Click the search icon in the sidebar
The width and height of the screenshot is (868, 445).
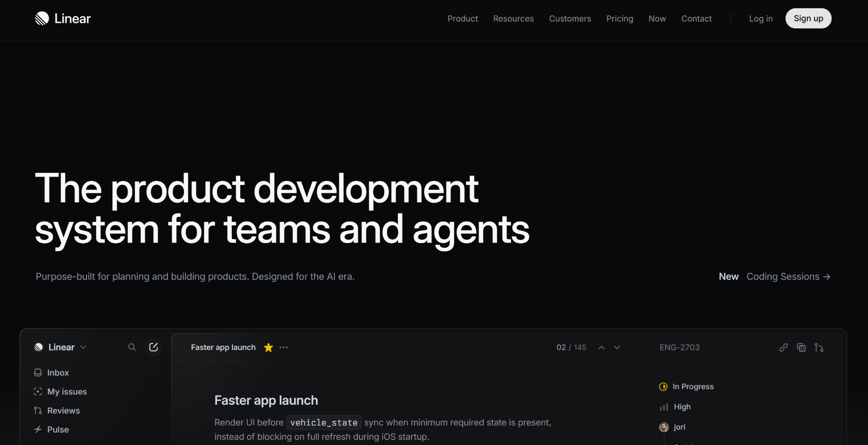tap(132, 347)
